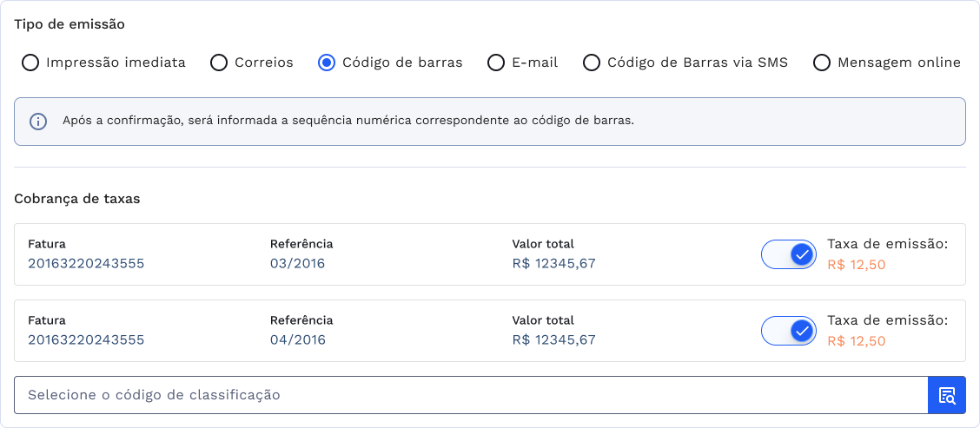Select the Impressão imediata radio option
Image resolution: width=980 pixels, height=428 pixels.
[30, 63]
